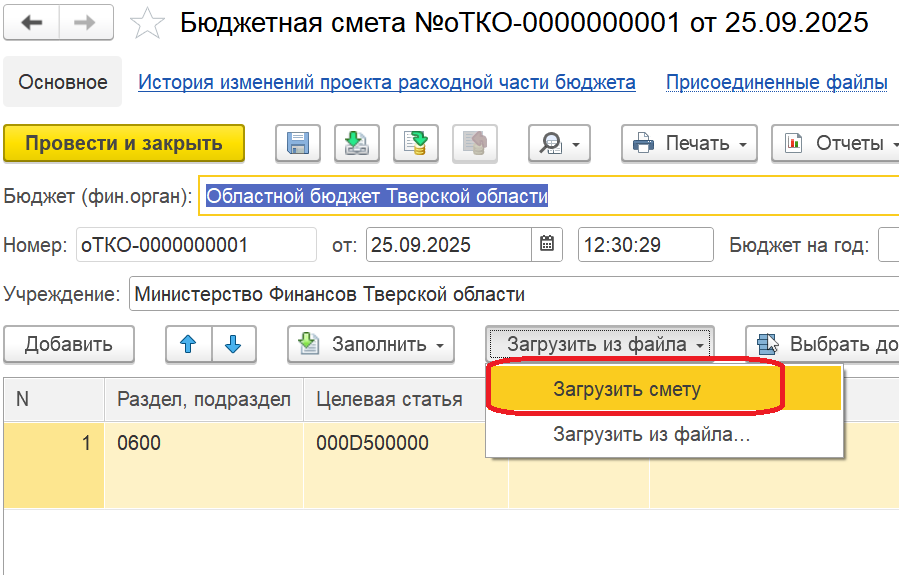Select Загрузить смету menu item

628,389
